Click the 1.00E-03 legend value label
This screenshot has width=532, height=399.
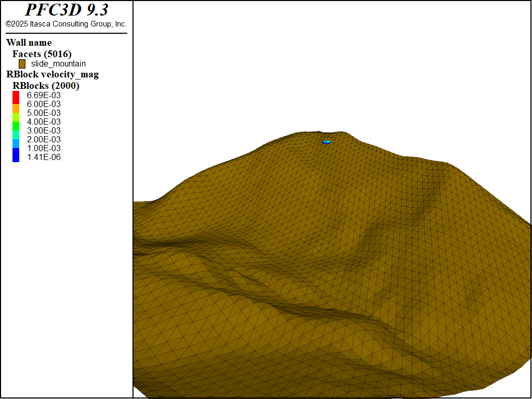tap(44, 148)
